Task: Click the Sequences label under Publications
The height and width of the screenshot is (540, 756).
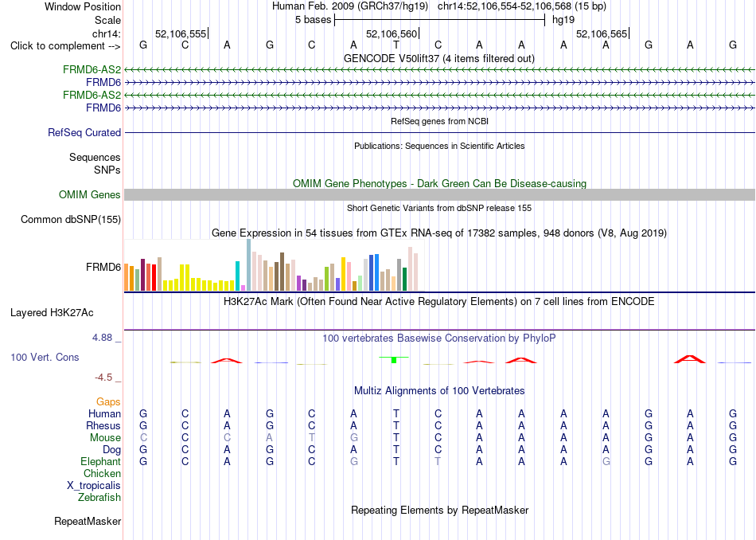Action: (x=95, y=158)
